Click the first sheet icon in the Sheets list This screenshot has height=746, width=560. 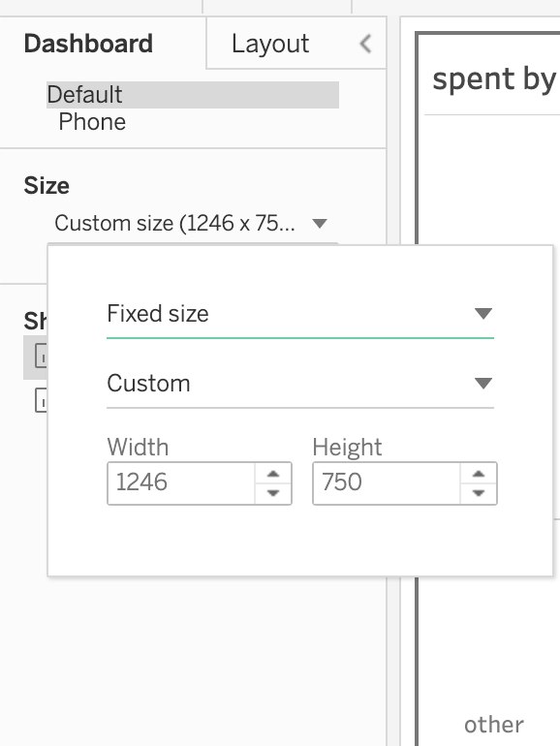coord(41,356)
